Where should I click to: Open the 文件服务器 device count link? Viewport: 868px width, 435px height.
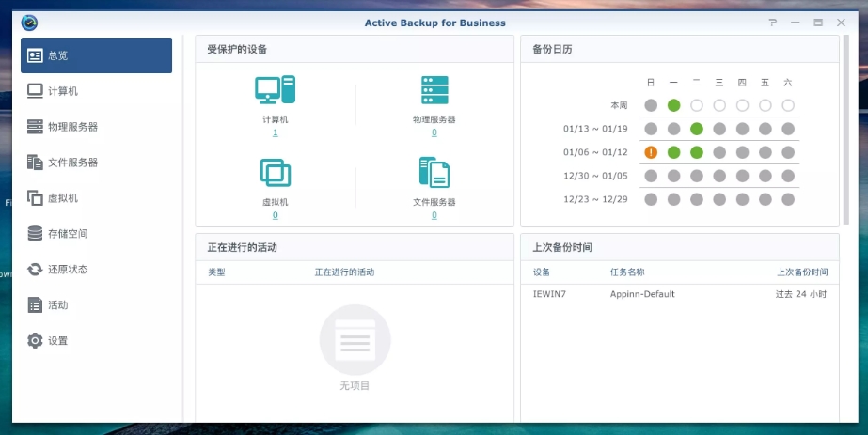[434, 215]
